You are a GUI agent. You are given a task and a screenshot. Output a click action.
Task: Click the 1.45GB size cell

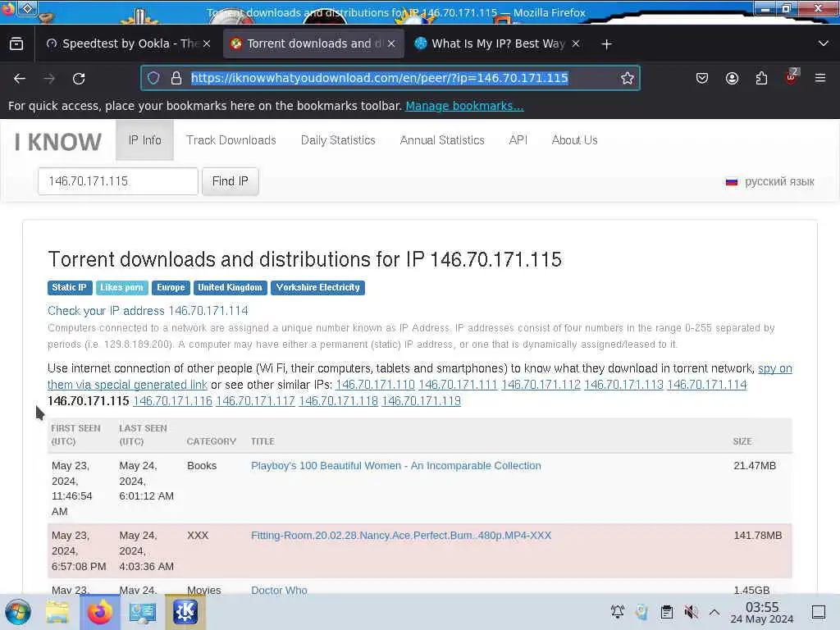pos(751,590)
